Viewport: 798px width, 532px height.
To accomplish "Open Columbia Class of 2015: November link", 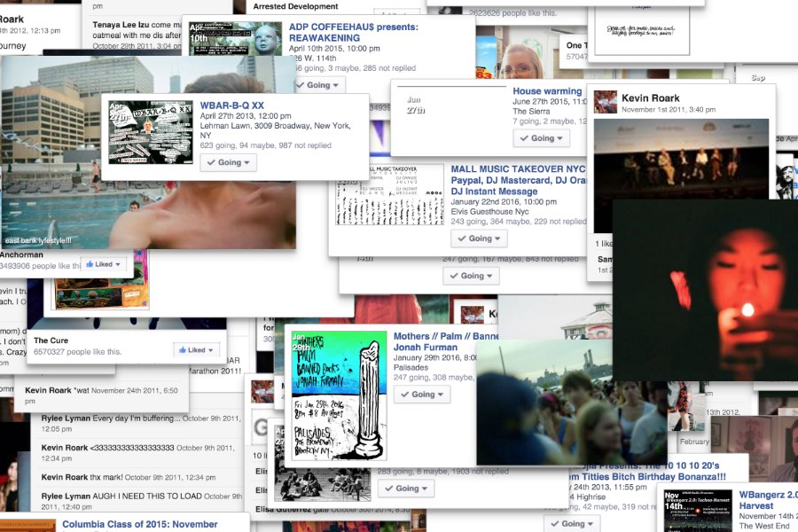I will pyautogui.click(x=140, y=524).
